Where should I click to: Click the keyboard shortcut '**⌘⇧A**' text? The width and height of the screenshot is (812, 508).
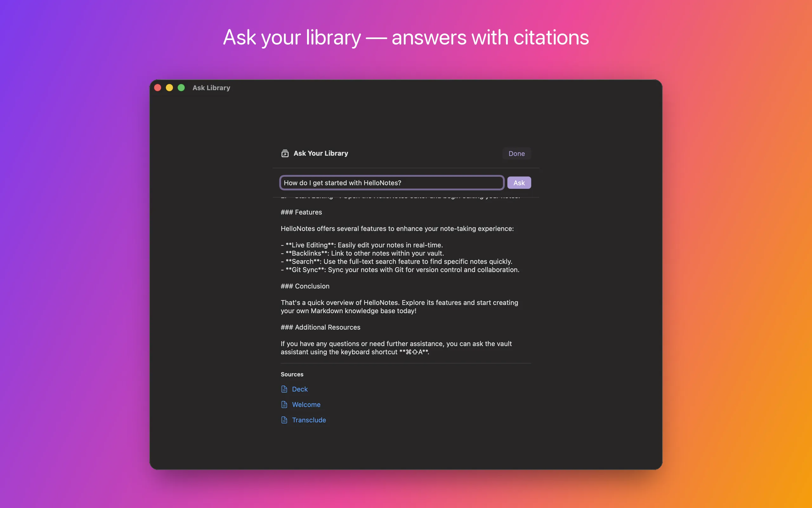point(414,352)
